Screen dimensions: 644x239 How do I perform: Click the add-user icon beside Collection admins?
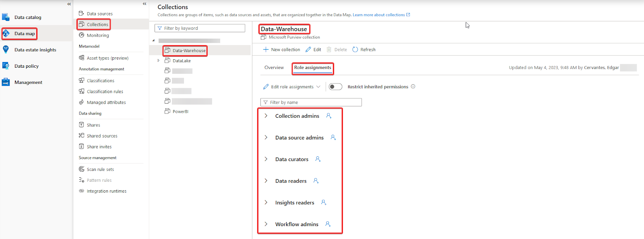pos(329,116)
